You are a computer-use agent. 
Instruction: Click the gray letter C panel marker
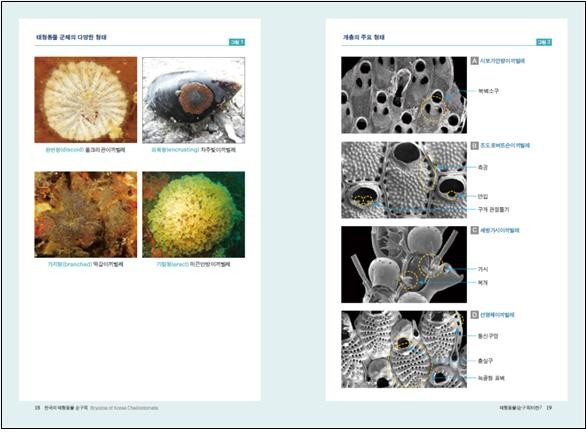tap(474, 230)
